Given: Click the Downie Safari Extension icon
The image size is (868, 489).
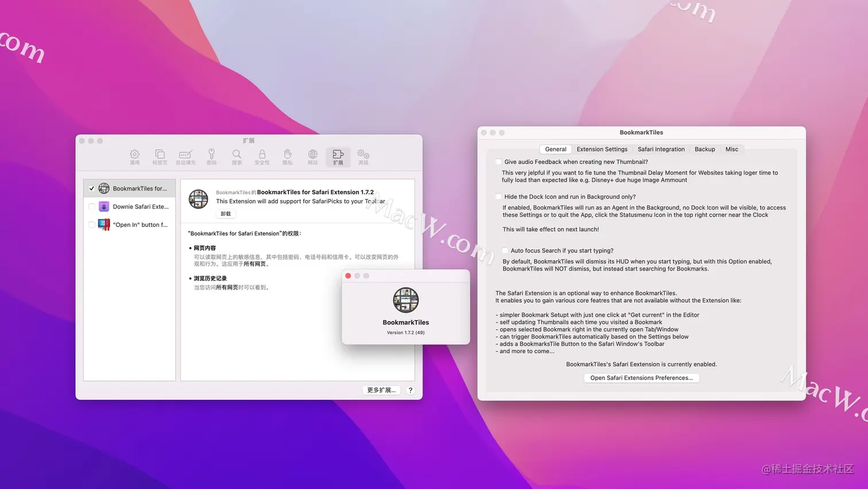Looking at the screenshot, I should pos(104,207).
